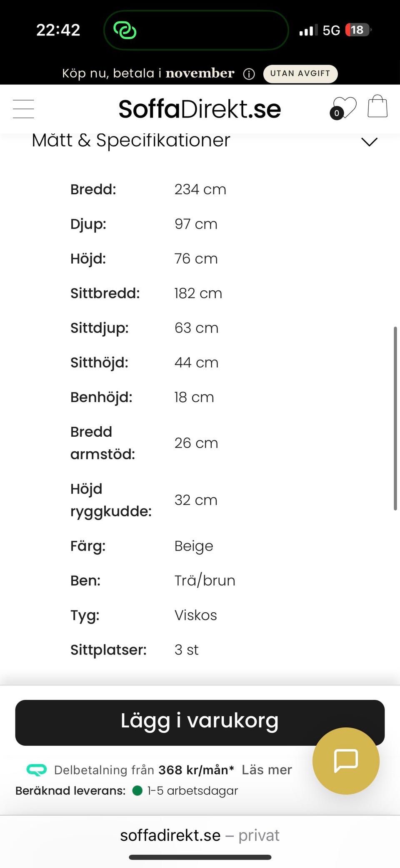This screenshot has height=868, width=400.
Task: Tap the Mått & Specifikationer heading
Action: pyautogui.click(x=131, y=140)
